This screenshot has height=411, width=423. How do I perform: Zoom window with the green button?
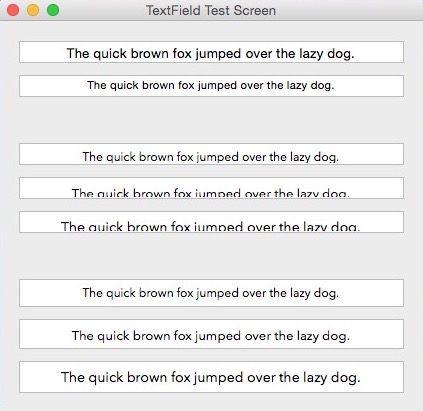click(x=53, y=10)
